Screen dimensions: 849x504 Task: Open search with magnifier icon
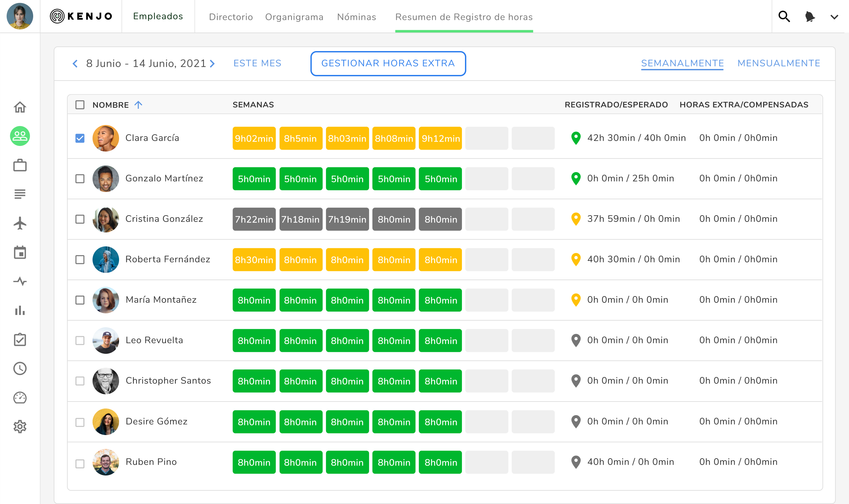[x=784, y=16]
